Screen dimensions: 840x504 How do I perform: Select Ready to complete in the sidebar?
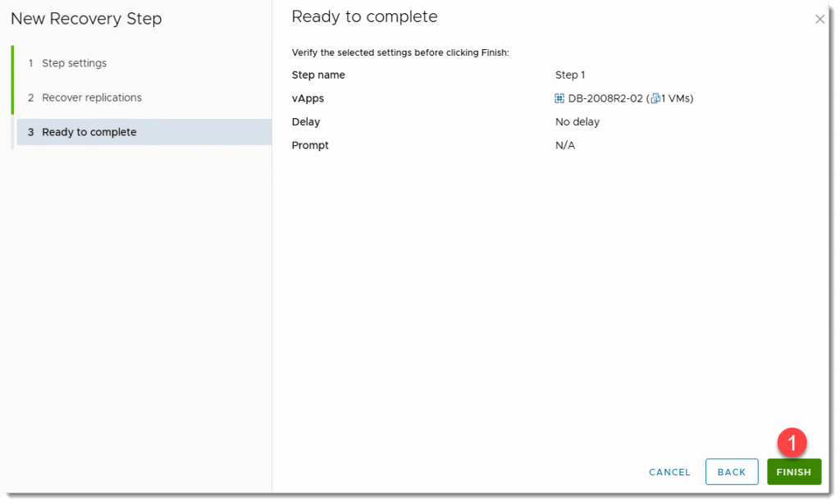pyautogui.click(x=89, y=132)
